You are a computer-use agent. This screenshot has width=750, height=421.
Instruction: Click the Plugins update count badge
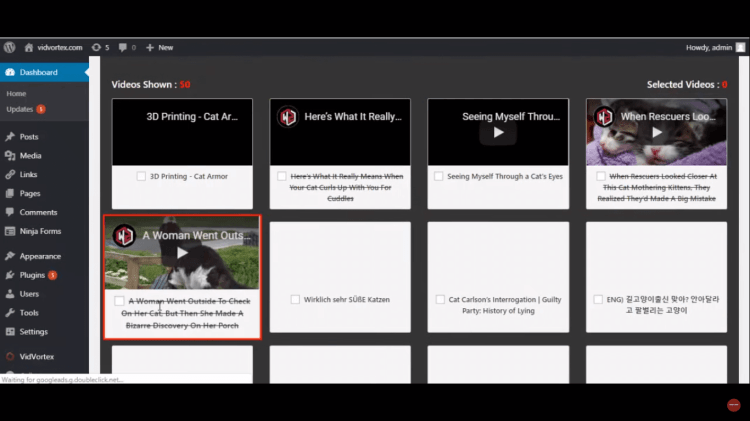pos(53,275)
